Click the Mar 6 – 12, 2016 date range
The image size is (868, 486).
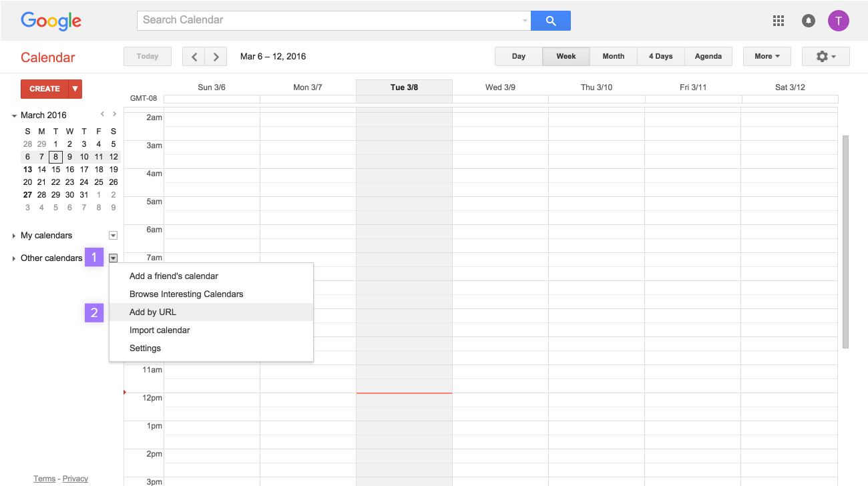tap(273, 57)
